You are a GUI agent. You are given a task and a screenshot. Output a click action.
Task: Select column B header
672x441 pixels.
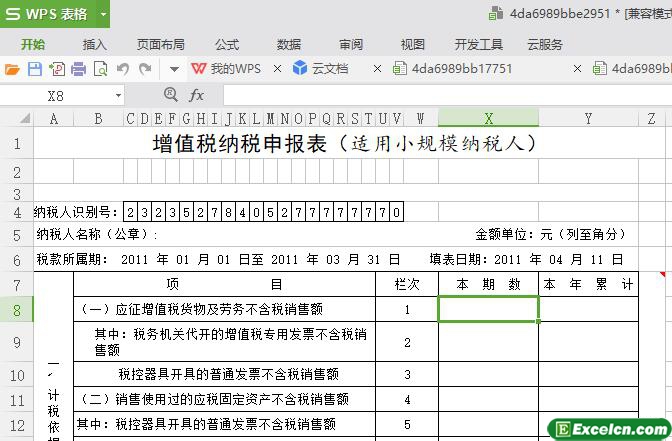[99, 118]
